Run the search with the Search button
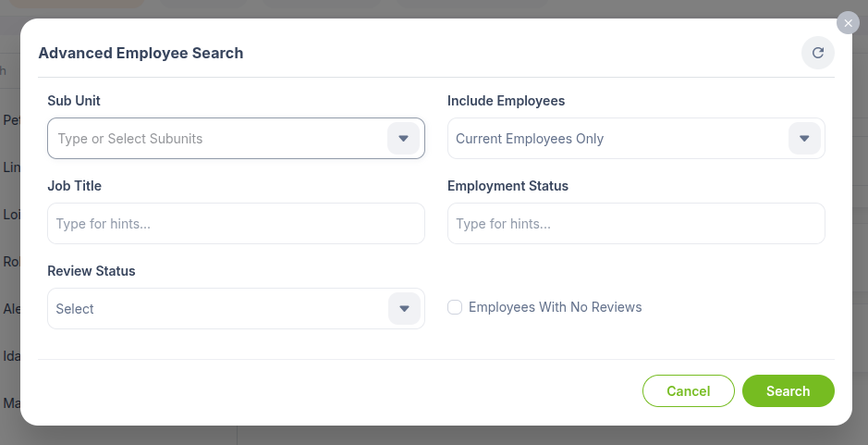 pyautogui.click(x=789, y=390)
